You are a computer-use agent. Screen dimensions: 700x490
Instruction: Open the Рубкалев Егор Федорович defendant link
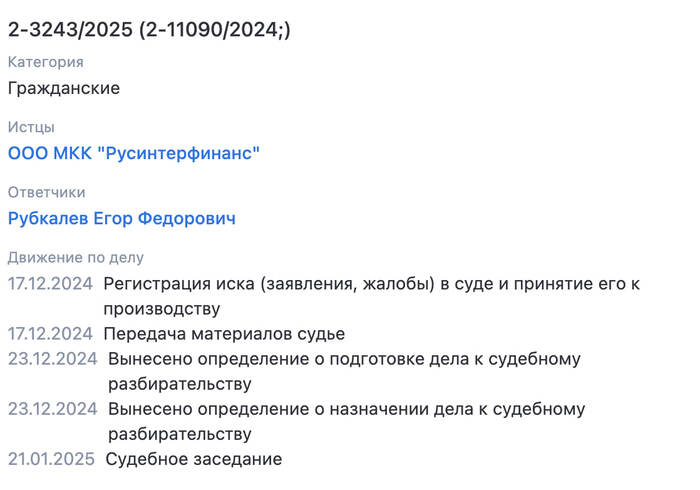pos(121,219)
